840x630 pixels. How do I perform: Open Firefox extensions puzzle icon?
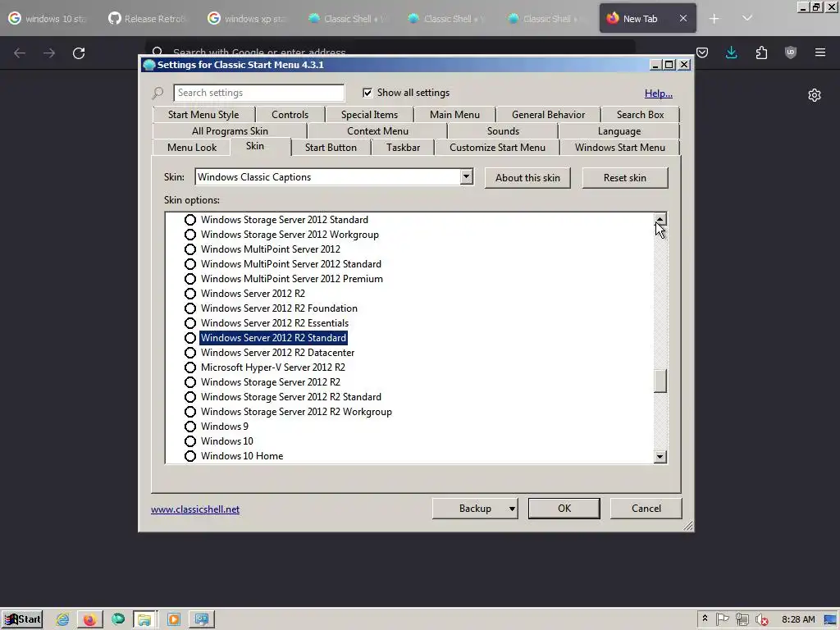[761, 52]
